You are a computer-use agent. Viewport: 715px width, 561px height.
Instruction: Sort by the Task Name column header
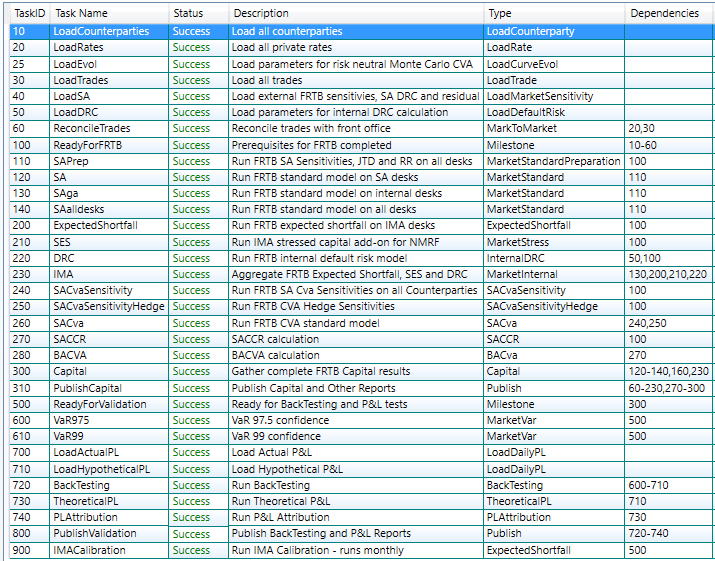109,14
